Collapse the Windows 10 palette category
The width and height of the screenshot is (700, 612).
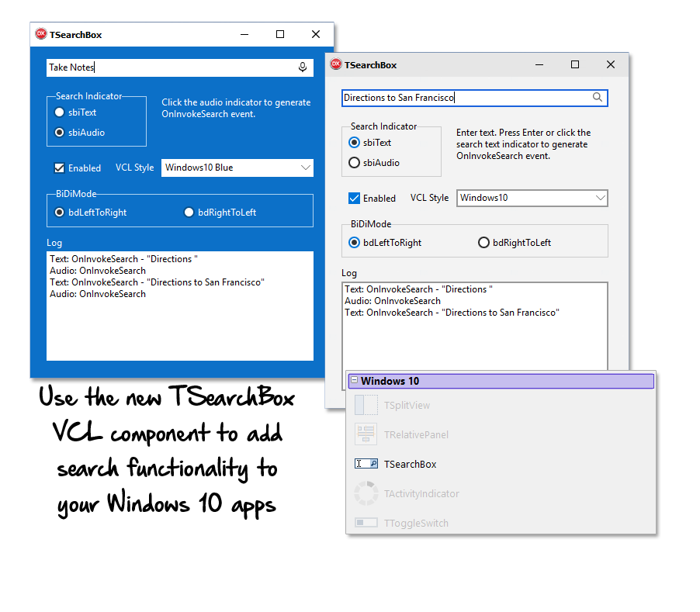pyautogui.click(x=354, y=380)
